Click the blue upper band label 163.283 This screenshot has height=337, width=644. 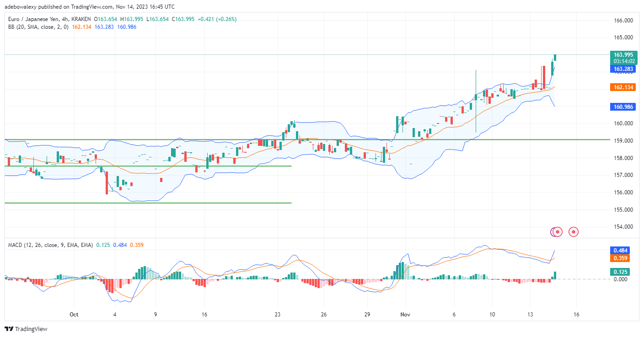tap(623, 69)
